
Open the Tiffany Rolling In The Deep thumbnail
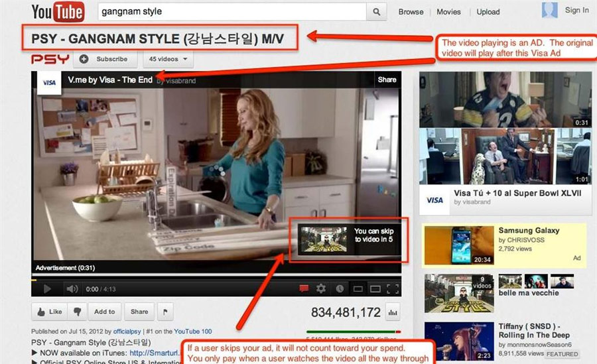coord(459,341)
